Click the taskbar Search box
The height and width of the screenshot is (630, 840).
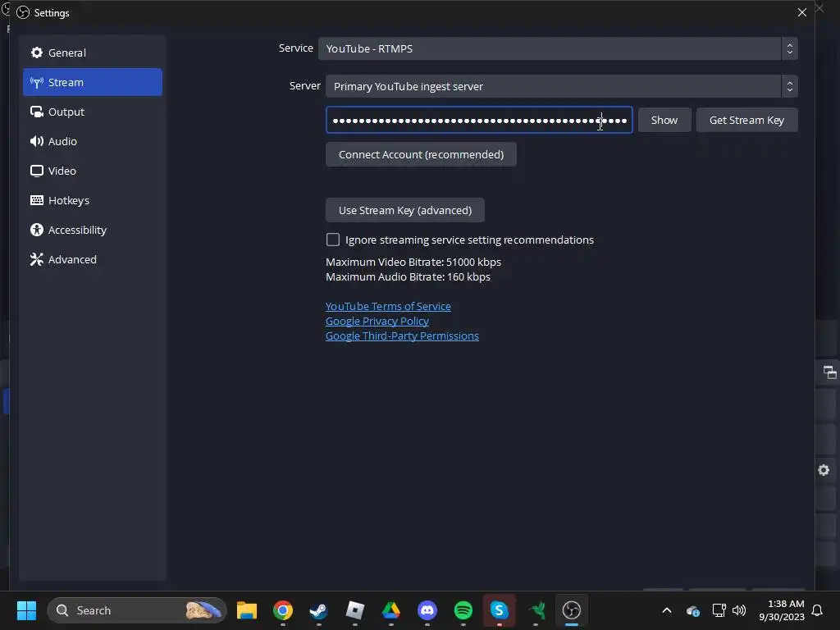pyautogui.click(x=137, y=610)
